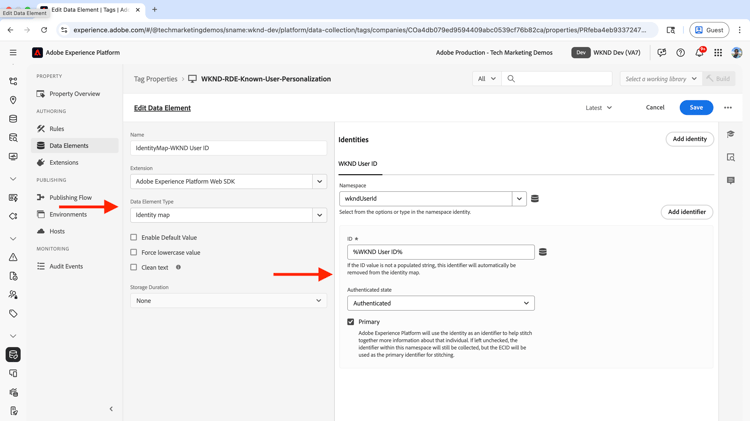The height and width of the screenshot is (421, 750).
Task: Click the Add identifier button
Action: [687, 212]
